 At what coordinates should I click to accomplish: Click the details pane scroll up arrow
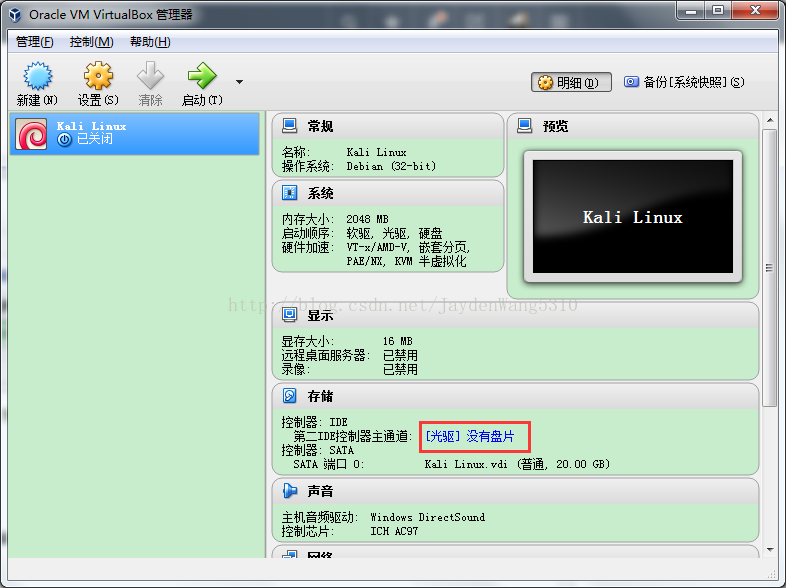[770, 120]
